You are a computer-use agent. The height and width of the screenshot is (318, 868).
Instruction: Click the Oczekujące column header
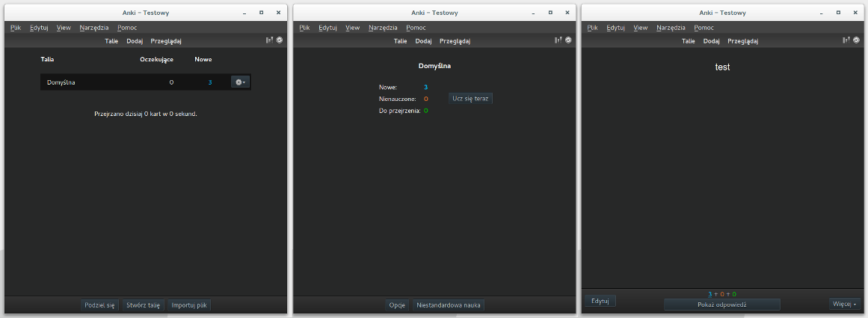(157, 59)
